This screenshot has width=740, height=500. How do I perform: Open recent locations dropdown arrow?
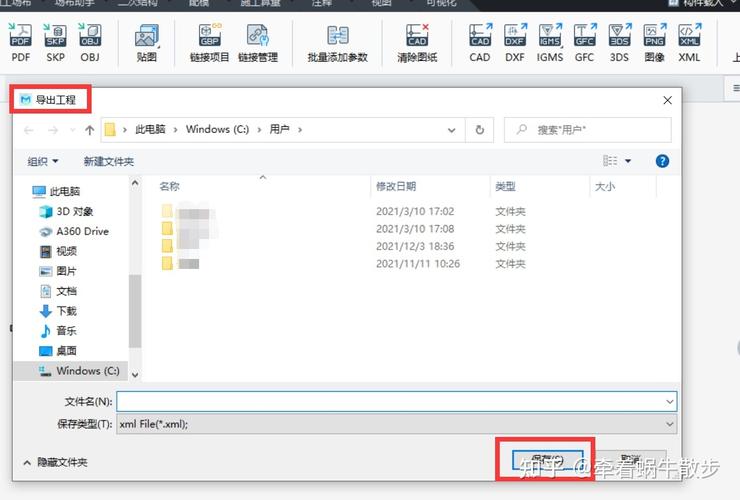[72, 130]
